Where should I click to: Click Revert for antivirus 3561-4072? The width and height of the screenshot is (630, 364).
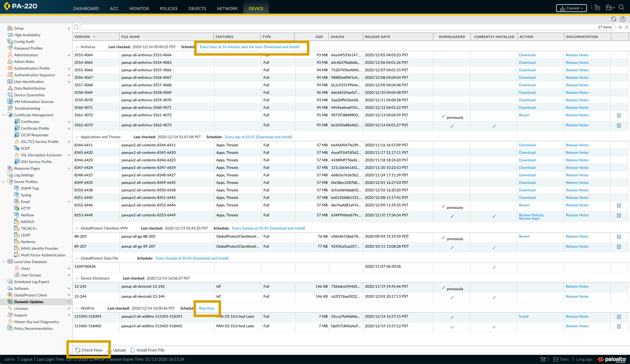pyautogui.click(x=524, y=115)
